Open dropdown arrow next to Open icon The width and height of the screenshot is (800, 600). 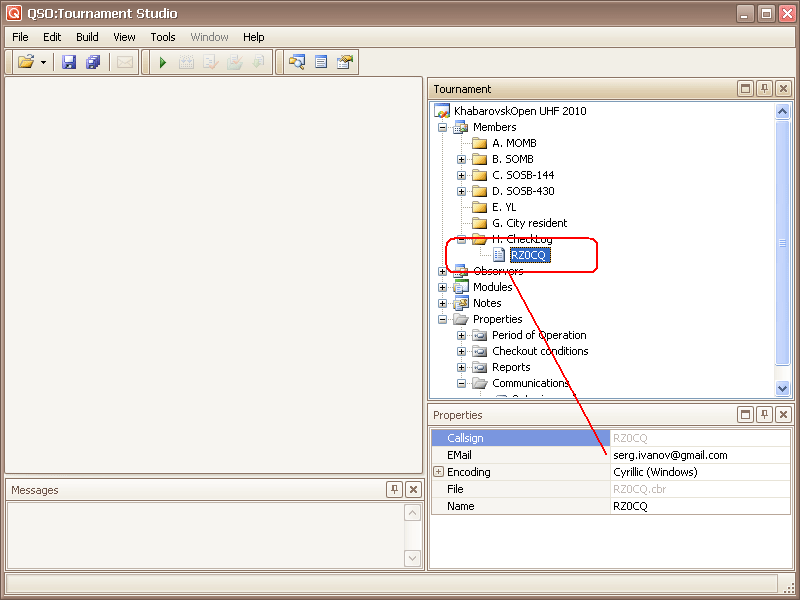43,63
